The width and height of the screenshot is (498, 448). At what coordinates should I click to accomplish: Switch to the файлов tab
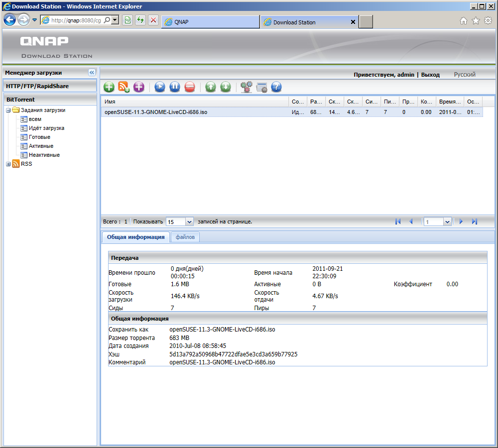pyautogui.click(x=185, y=237)
